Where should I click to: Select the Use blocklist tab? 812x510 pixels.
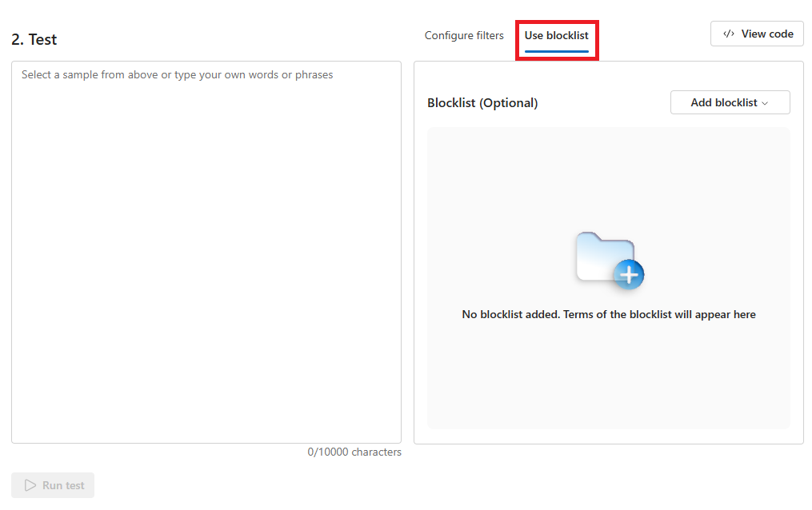click(x=557, y=36)
